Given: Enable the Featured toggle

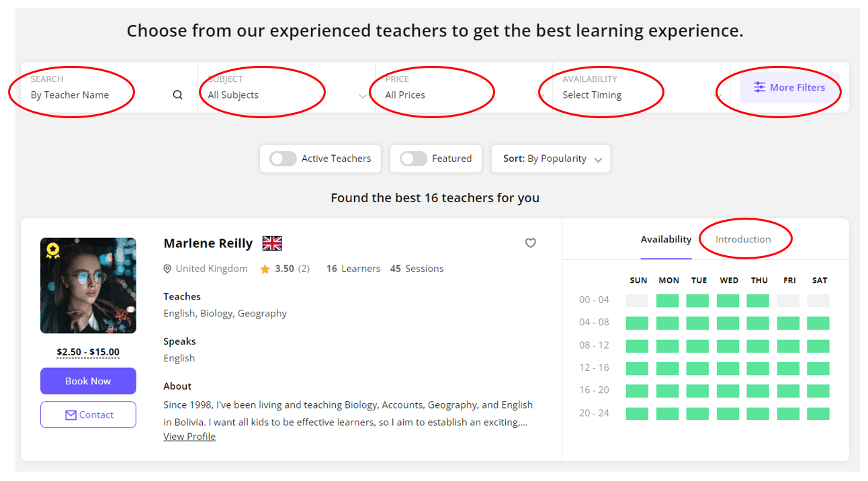Looking at the screenshot, I should (x=413, y=159).
